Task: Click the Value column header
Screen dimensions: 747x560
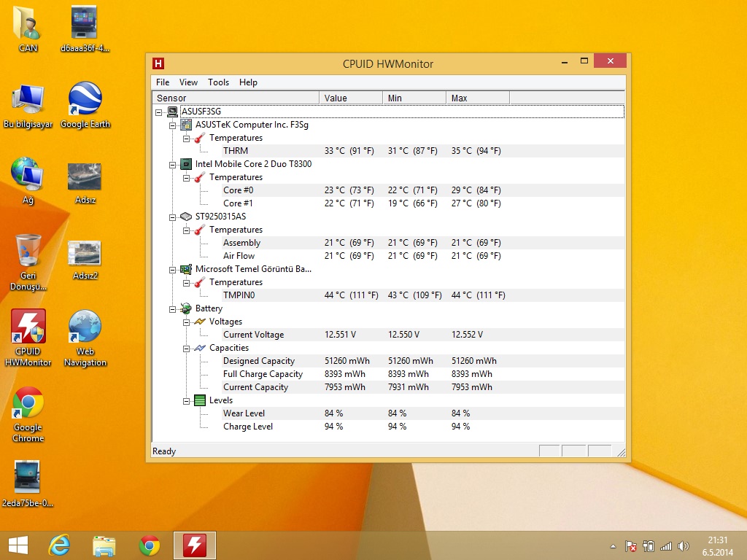Action: tap(351, 98)
